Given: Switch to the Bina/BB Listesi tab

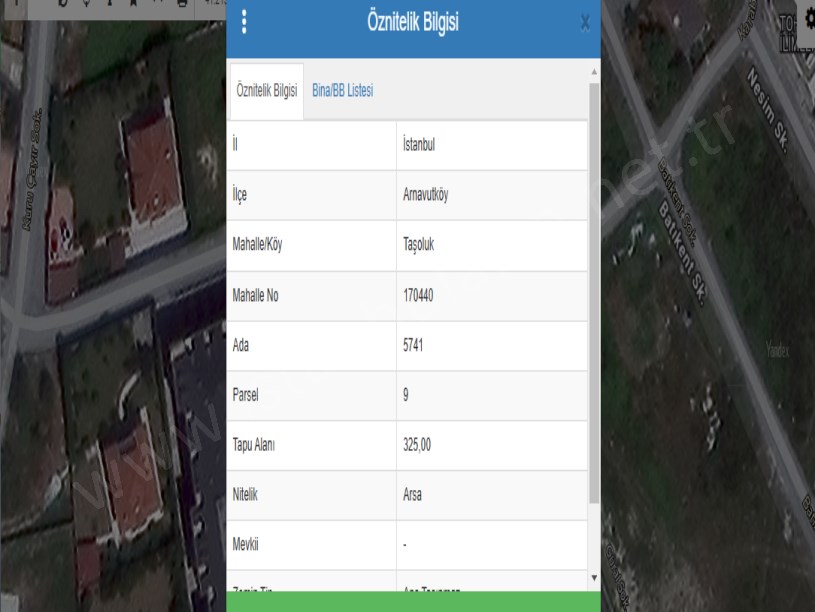Looking at the screenshot, I should [342, 90].
